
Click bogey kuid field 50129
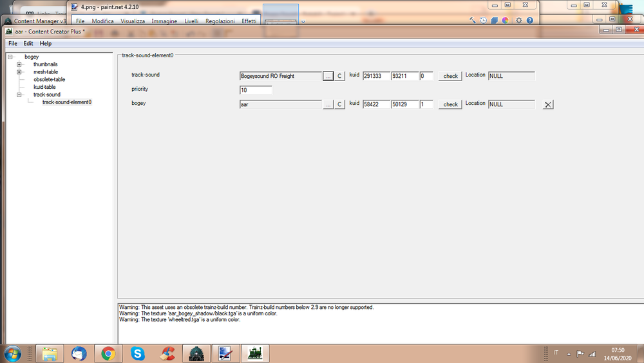click(404, 104)
